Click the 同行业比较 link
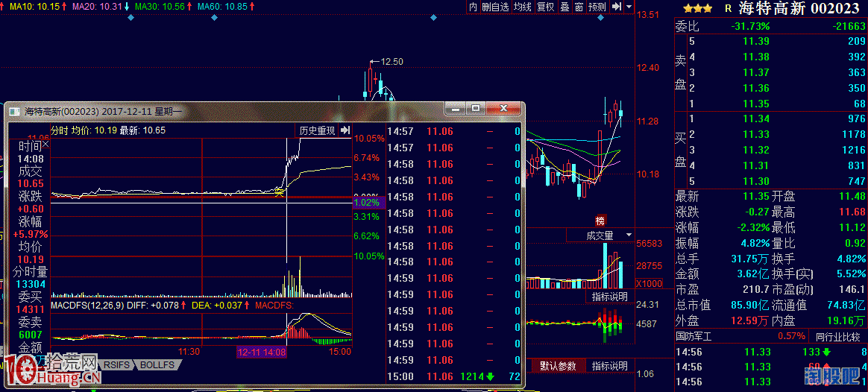 [x=837, y=336]
